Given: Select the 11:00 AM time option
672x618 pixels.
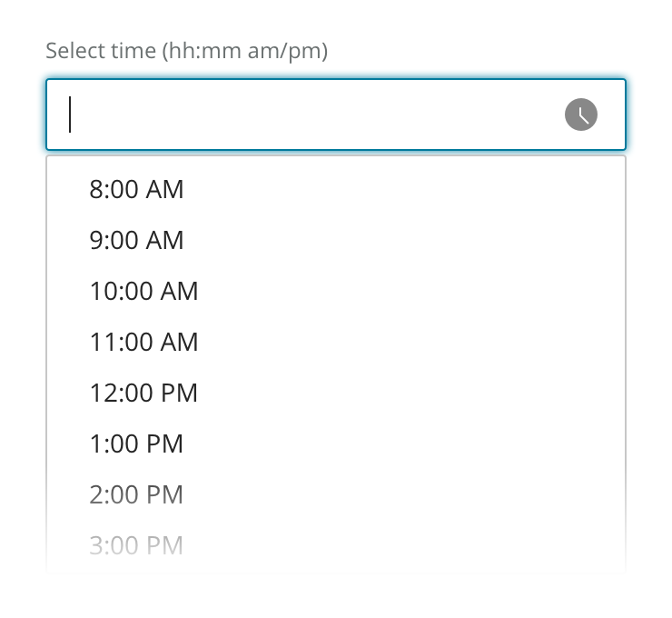Looking at the screenshot, I should click(x=143, y=342).
